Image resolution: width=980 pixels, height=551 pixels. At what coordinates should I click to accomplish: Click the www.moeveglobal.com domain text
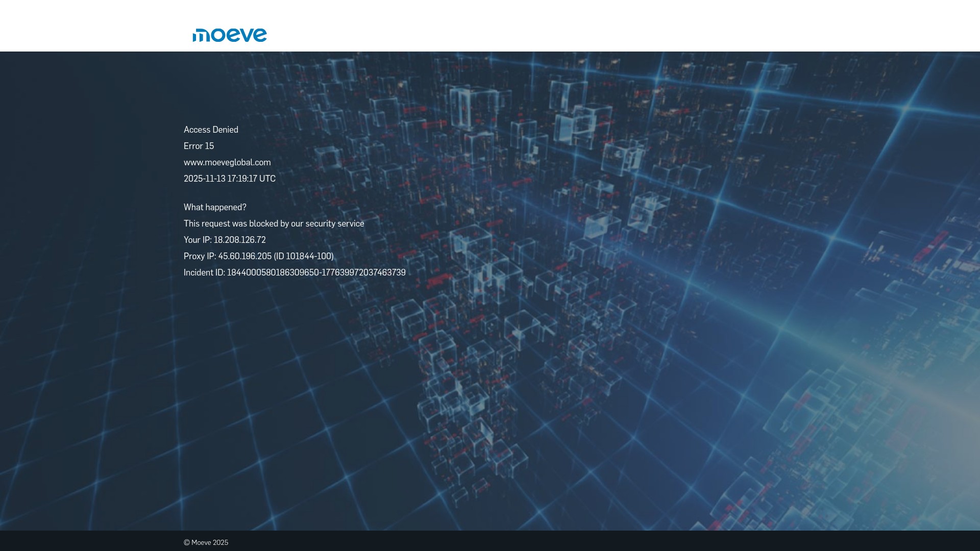click(227, 162)
